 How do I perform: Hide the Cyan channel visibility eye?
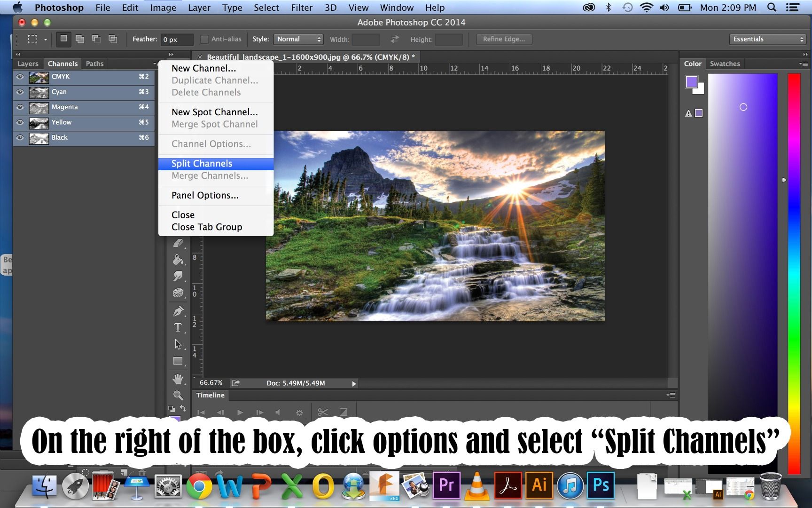coord(20,92)
